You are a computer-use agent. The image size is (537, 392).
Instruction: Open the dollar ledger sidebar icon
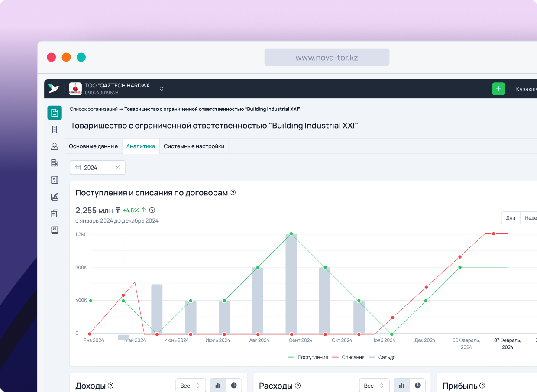tap(55, 180)
